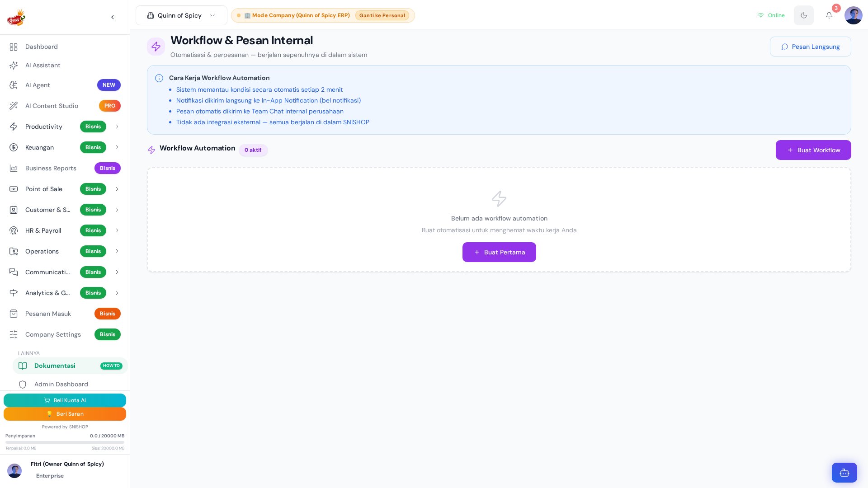868x488 pixels.
Task: Click the Penyimpanan storage progress bar
Action: click(65, 442)
